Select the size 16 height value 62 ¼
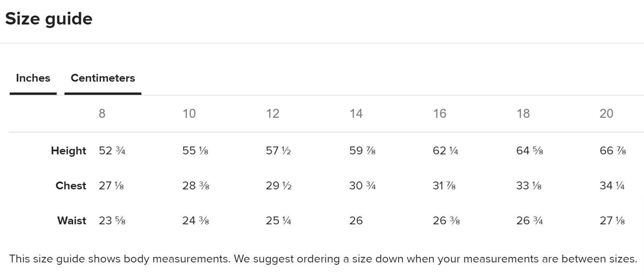The height and width of the screenshot is (276, 644). point(445,151)
